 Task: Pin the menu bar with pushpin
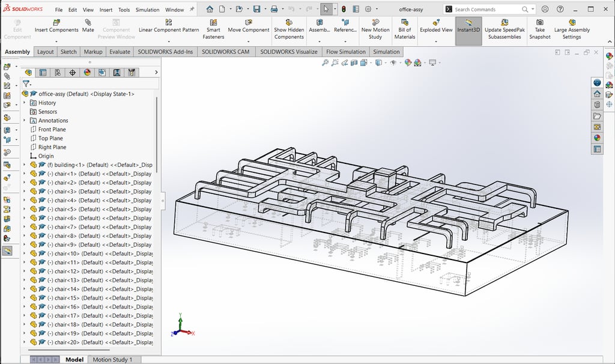[x=192, y=10]
